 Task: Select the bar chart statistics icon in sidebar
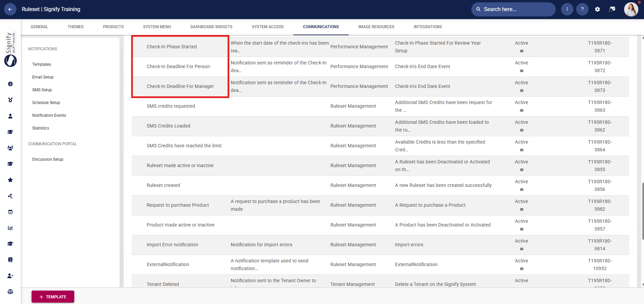pyautogui.click(x=10, y=227)
